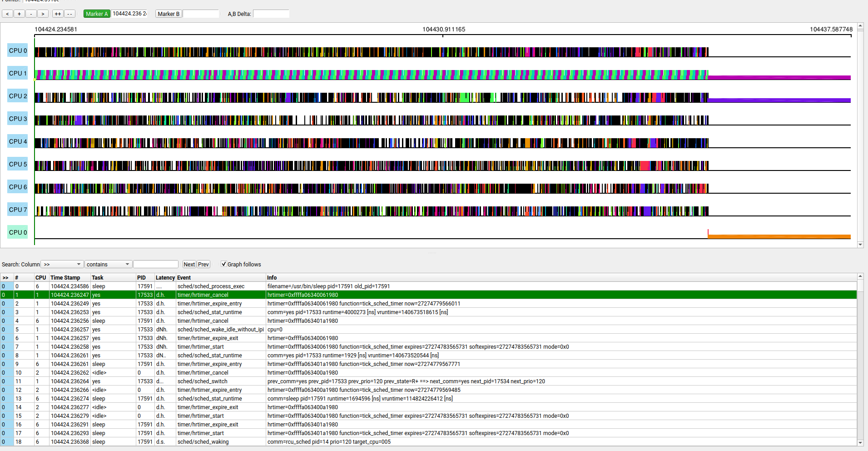Click Prev to find previous match
Screen dimensions: 868x451
pyautogui.click(x=203, y=265)
